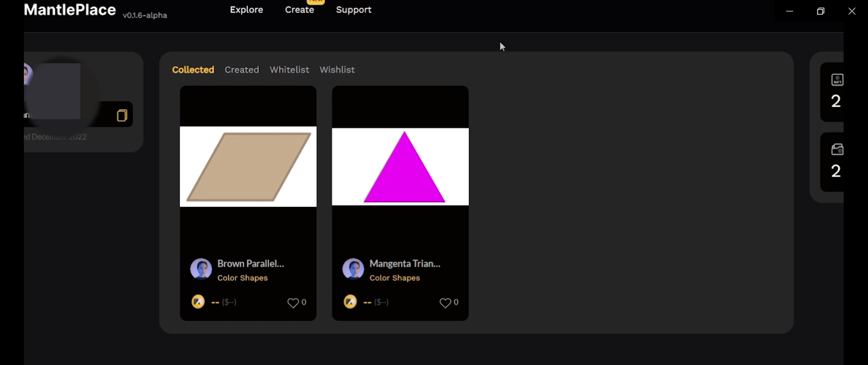This screenshot has height=365, width=868.
Task: Open the Explore menu item
Action: (246, 10)
